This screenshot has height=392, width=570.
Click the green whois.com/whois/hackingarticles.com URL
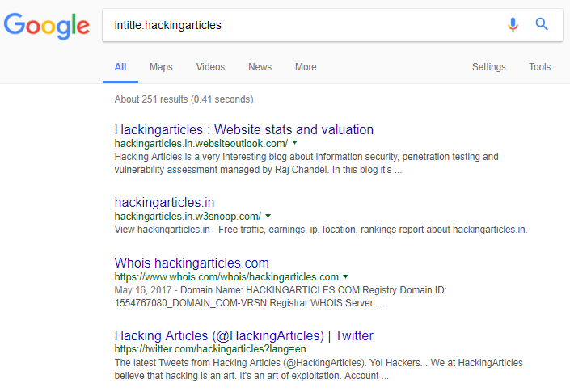point(226,277)
